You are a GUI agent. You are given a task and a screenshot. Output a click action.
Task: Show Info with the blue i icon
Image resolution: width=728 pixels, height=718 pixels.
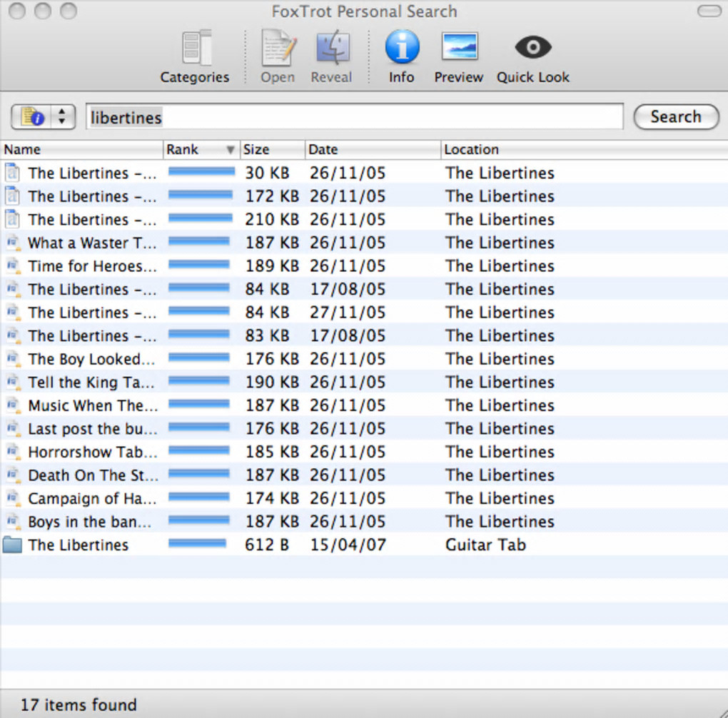(x=402, y=46)
